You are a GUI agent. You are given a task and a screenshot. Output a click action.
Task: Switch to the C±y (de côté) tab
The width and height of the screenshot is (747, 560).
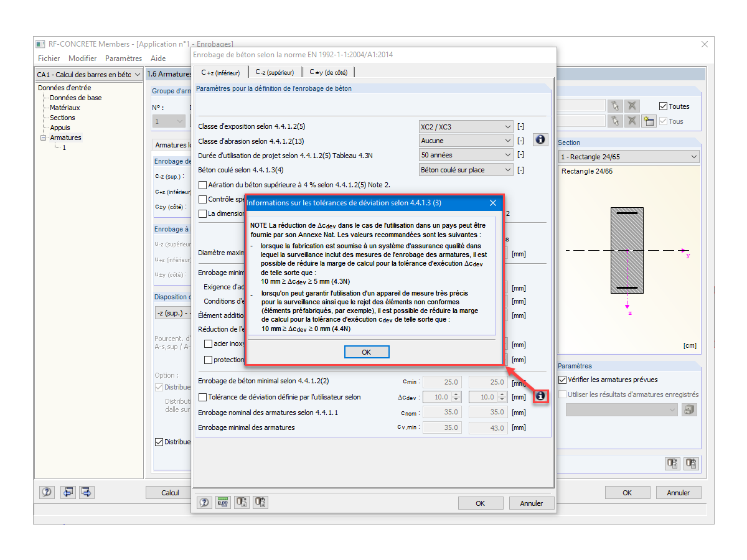pyautogui.click(x=329, y=72)
